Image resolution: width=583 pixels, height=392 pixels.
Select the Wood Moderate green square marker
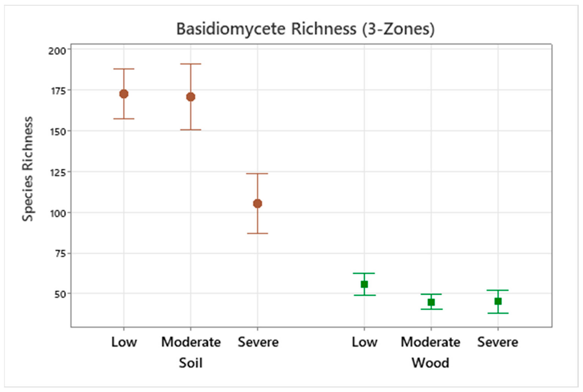click(431, 302)
